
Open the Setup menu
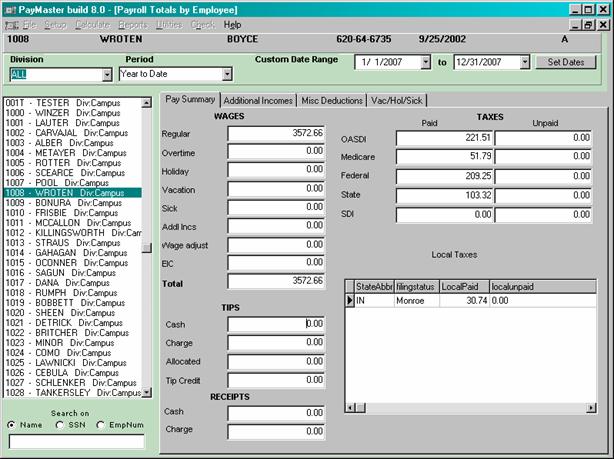coord(55,25)
